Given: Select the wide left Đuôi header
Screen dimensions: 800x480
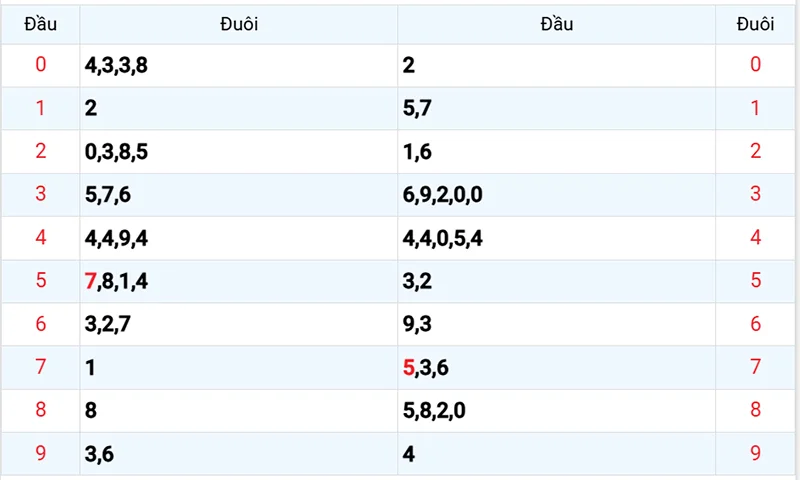Looking at the screenshot, I should point(239,24).
